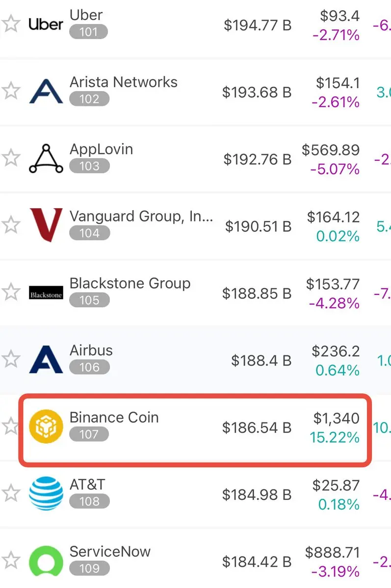Click the AT&T globe logo
Image resolution: width=391 pixels, height=588 pixels.
(46, 494)
